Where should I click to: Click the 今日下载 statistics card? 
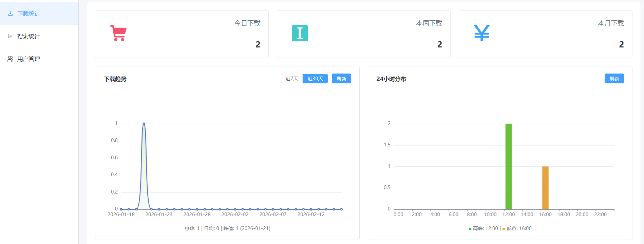(x=182, y=34)
